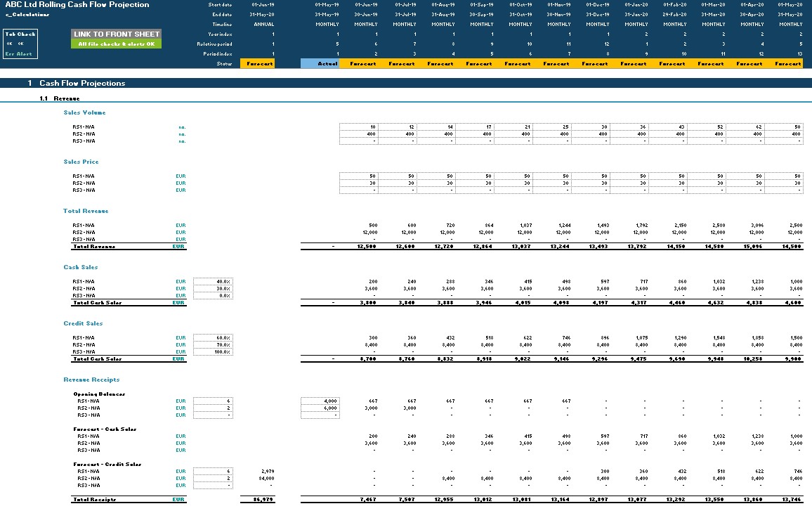Select the RS1 credit sales value 1,075
This screenshot has height=518, width=812.
click(x=641, y=338)
